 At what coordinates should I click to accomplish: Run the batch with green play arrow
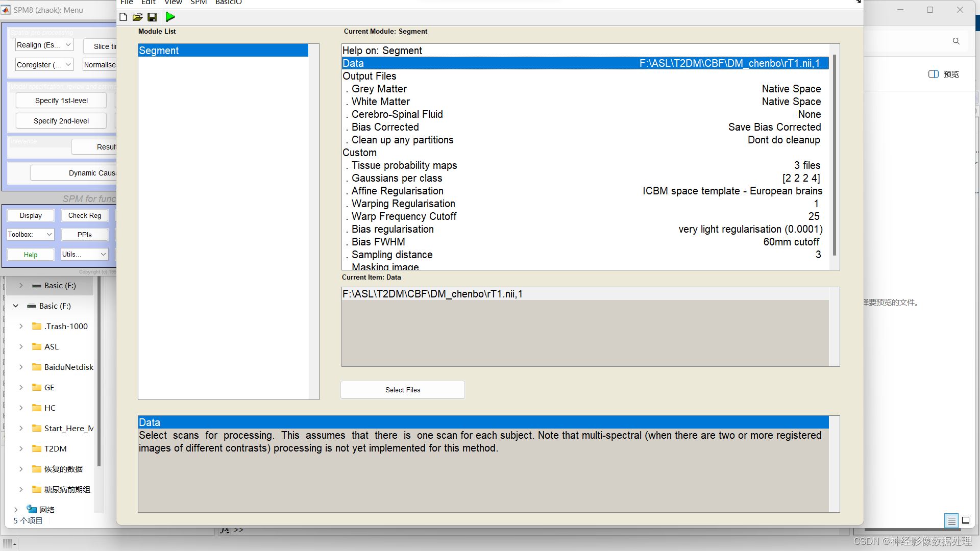tap(170, 17)
